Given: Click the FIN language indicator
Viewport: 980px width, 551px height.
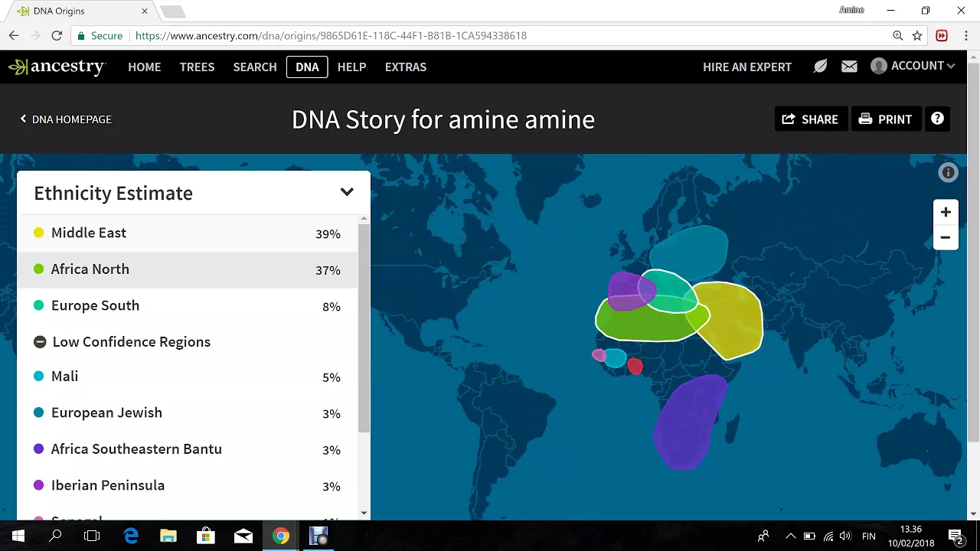Looking at the screenshot, I should (869, 536).
